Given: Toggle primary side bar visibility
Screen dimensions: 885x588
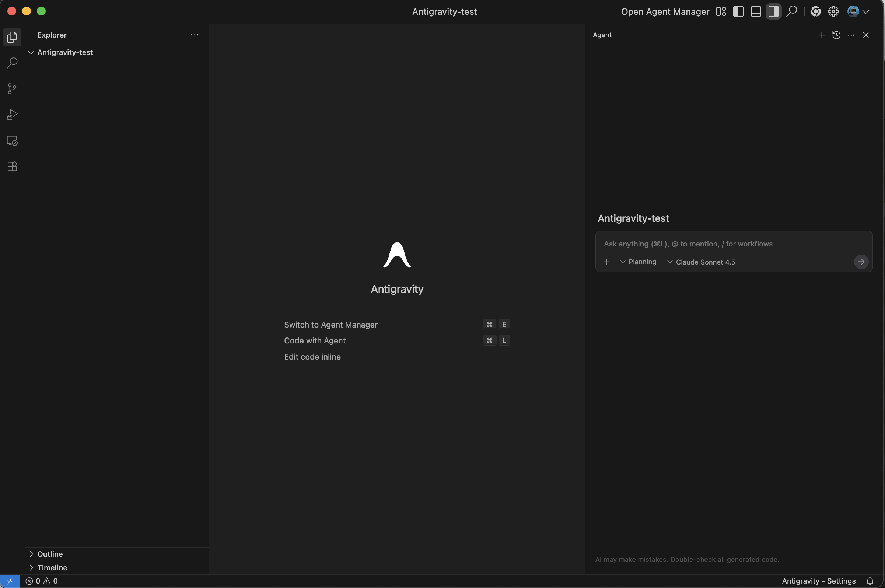Looking at the screenshot, I should [x=738, y=11].
